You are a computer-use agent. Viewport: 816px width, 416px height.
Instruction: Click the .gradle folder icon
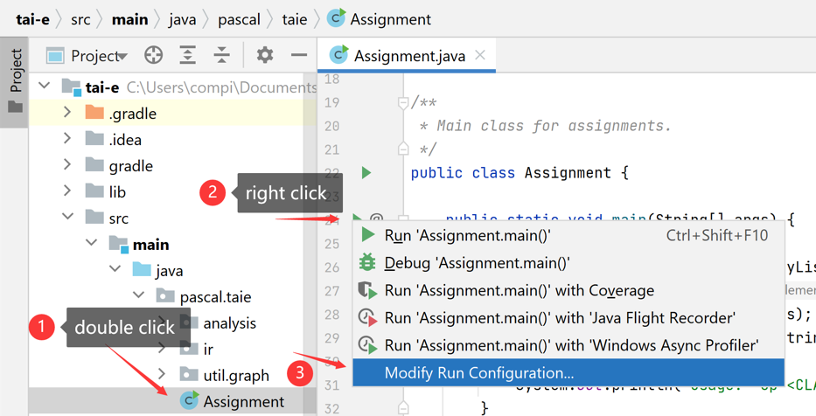pyautogui.click(x=94, y=112)
